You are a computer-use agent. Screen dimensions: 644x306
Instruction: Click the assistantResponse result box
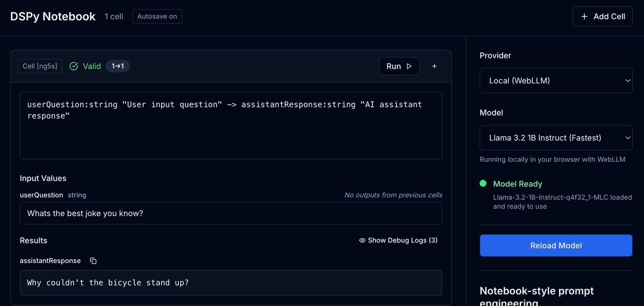[231, 282]
